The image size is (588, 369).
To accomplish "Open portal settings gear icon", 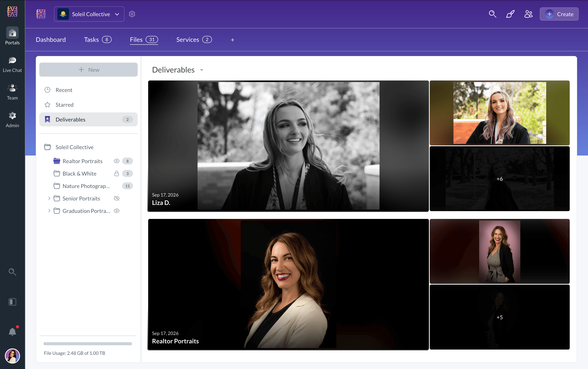I will pyautogui.click(x=132, y=14).
